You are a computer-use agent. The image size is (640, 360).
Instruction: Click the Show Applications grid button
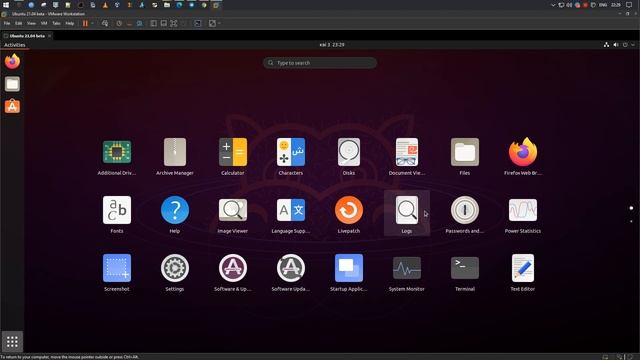[12, 342]
